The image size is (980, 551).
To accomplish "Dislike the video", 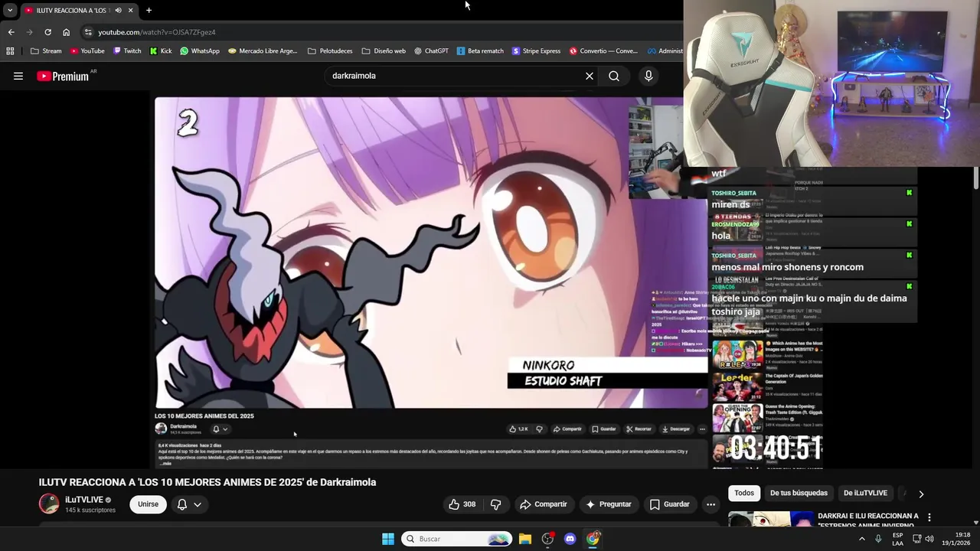I will point(495,504).
